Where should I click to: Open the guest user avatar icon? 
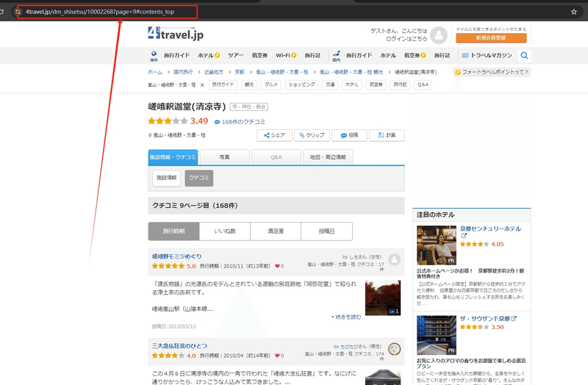click(439, 35)
